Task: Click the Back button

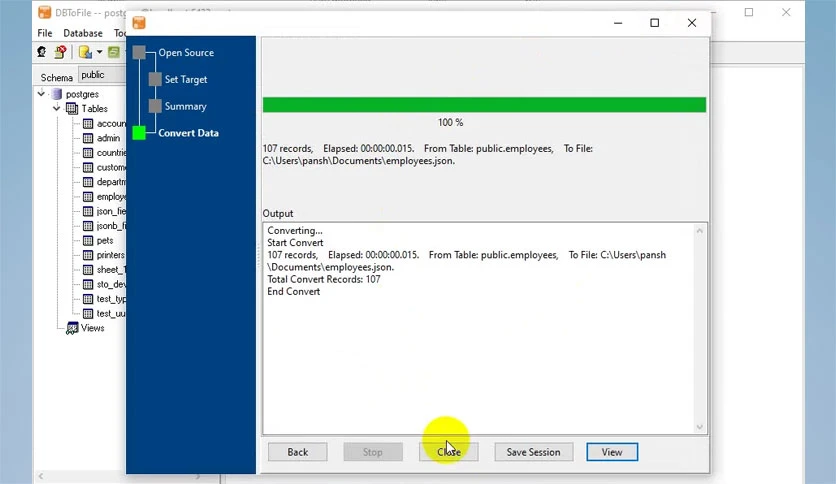Action: tap(298, 452)
